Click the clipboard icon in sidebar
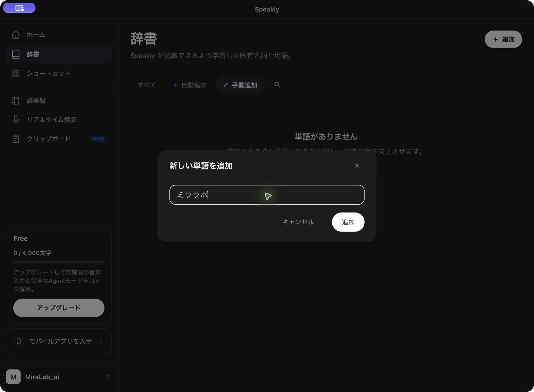 click(x=16, y=139)
